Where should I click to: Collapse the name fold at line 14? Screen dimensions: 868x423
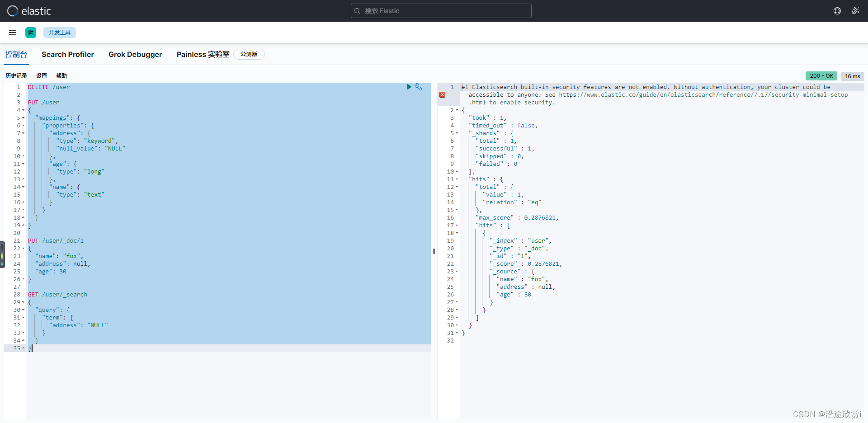pyautogui.click(x=24, y=187)
